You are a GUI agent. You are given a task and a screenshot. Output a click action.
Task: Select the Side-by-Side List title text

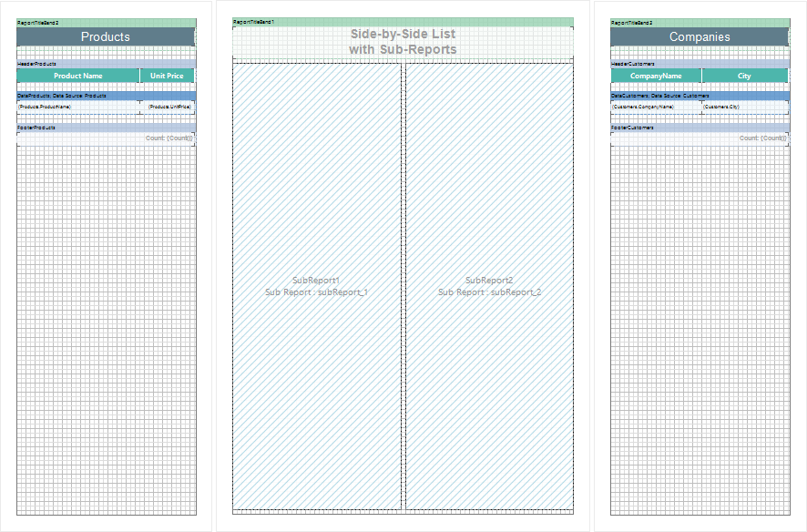coord(403,42)
